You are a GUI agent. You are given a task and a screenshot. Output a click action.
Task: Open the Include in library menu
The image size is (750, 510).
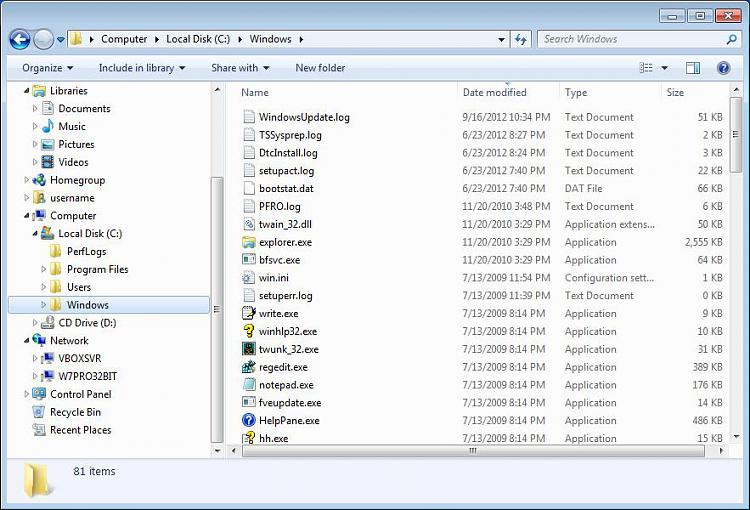[142, 68]
